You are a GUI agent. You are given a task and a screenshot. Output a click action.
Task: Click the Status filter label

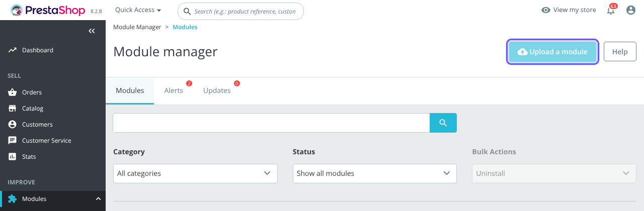304,152
